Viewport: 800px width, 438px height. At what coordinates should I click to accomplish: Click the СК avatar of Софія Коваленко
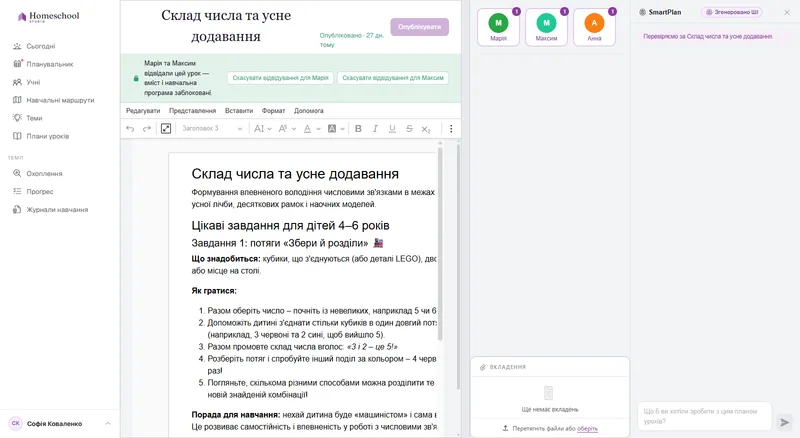click(x=16, y=424)
